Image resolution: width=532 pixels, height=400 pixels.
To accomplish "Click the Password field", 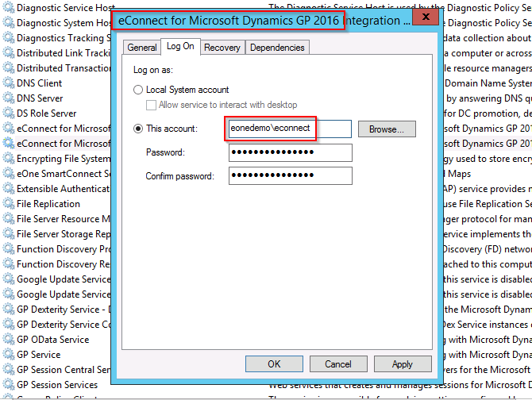I will (291, 152).
